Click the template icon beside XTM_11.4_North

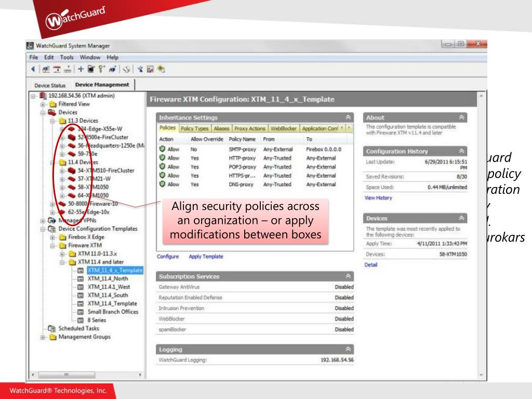click(81, 279)
